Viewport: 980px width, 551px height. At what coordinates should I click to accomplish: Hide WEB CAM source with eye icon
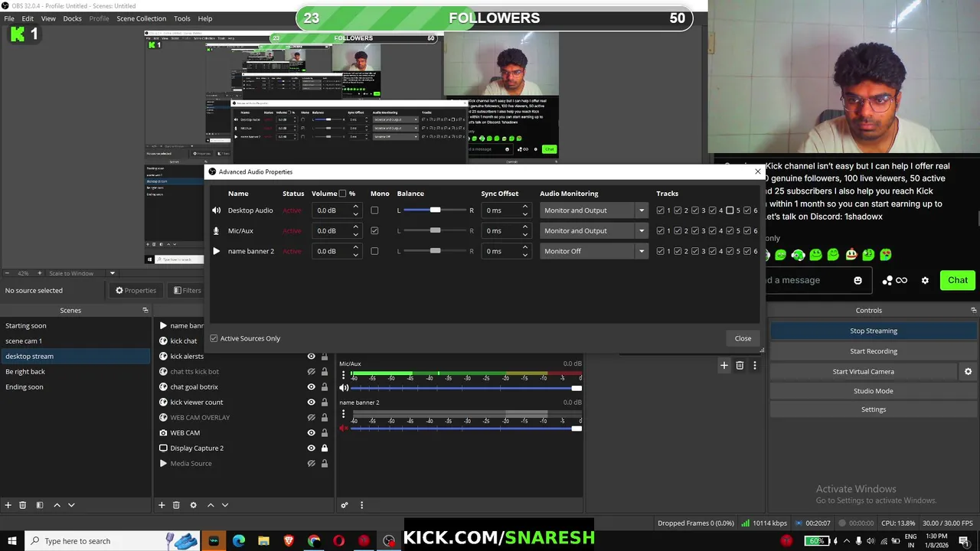311,432
